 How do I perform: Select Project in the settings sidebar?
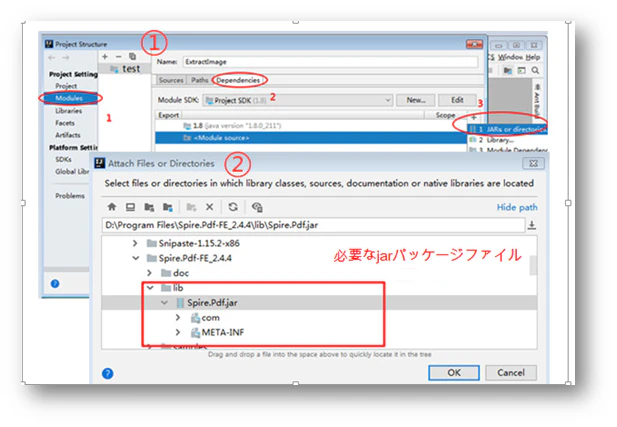(x=66, y=86)
